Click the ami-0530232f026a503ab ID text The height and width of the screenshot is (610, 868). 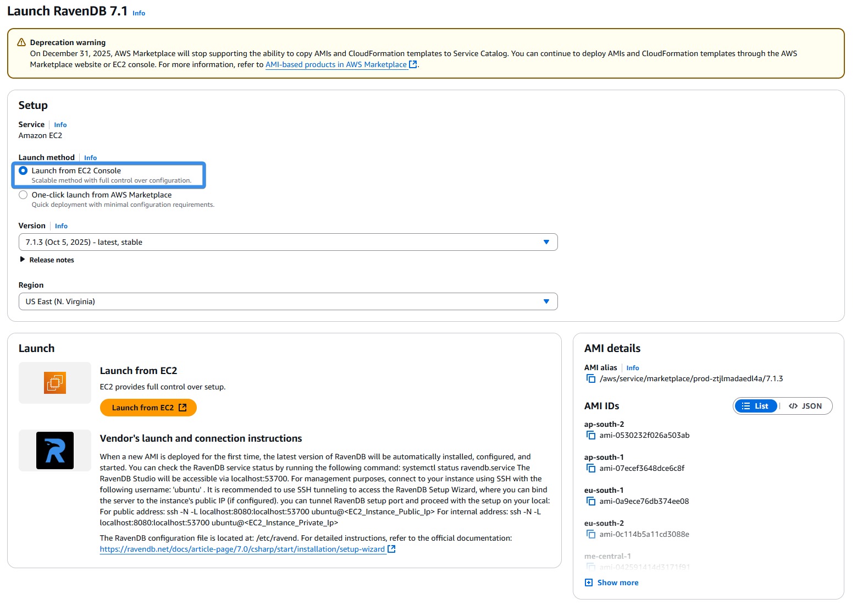(x=644, y=435)
